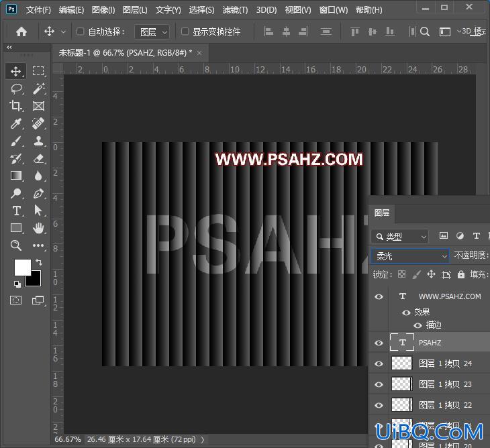Select the Move tool in toolbox
The height and width of the screenshot is (448, 490).
click(15, 71)
